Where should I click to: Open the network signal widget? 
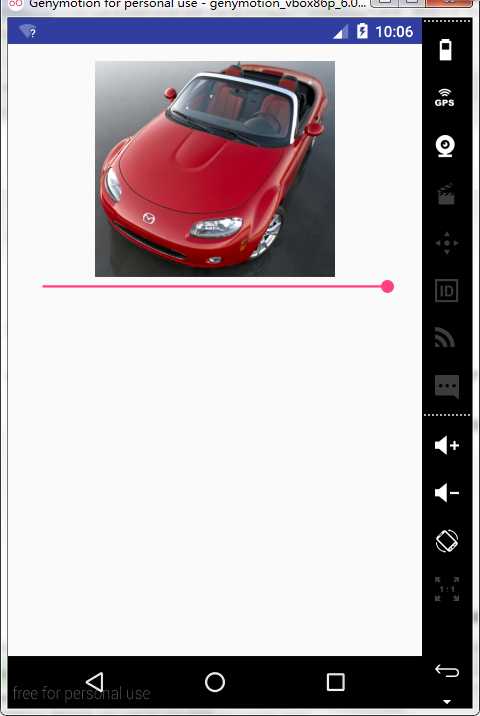coord(445,338)
